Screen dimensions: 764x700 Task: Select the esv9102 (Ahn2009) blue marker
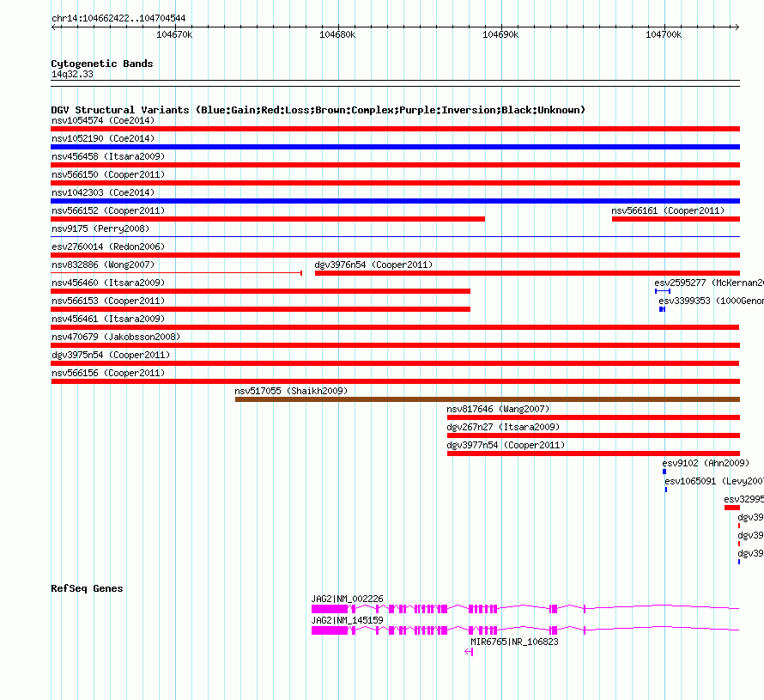(x=664, y=472)
